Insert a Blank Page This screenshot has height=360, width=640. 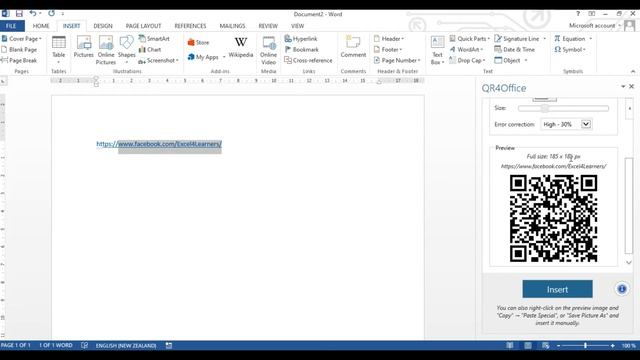click(19, 49)
